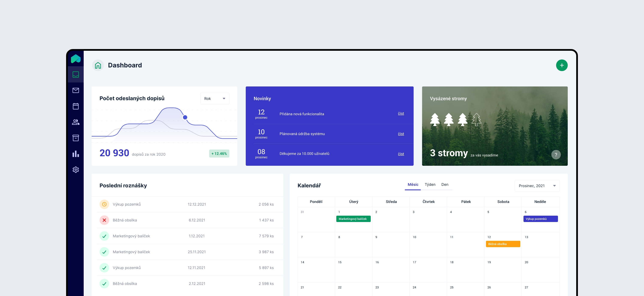Image resolution: width=644 pixels, height=296 pixels.
Task: Click the green plus add button
Action: click(562, 65)
